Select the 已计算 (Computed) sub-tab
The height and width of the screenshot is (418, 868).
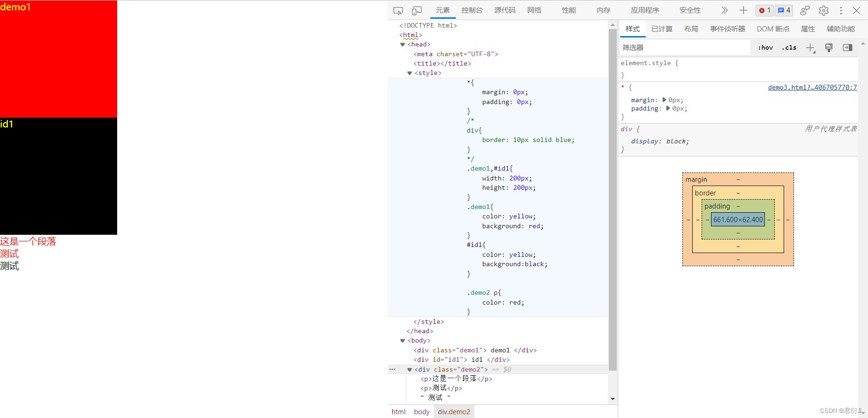[662, 29]
